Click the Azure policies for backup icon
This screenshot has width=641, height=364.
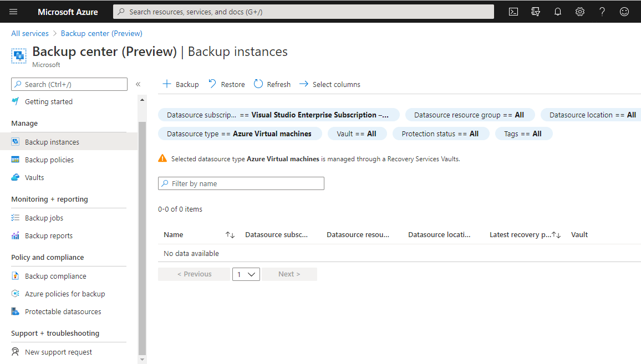(x=15, y=294)
